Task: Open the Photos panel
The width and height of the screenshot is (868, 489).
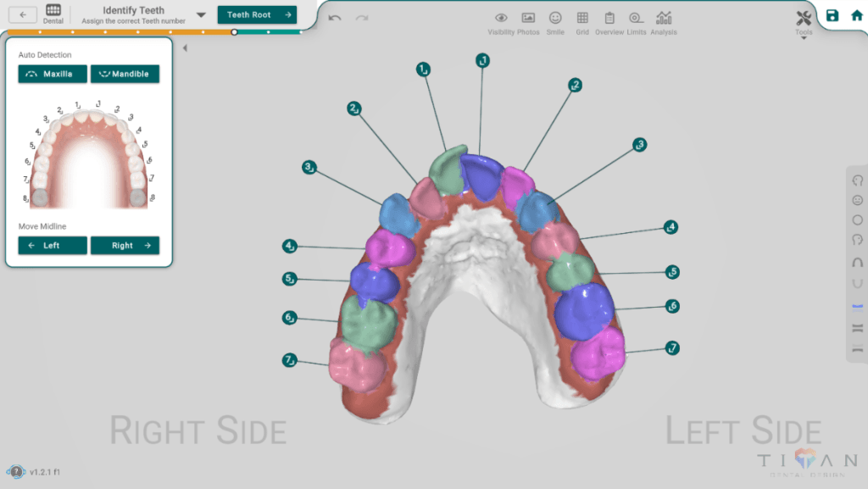Action: [528, 23]
